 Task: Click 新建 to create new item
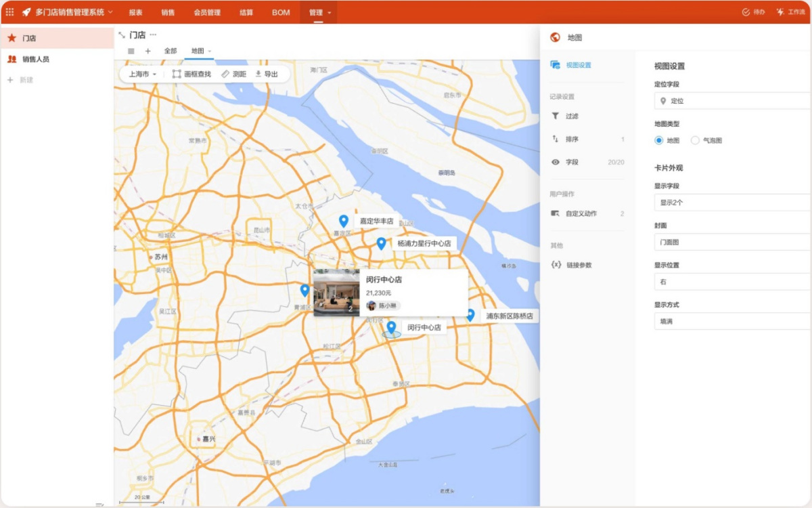coord(26,80)
